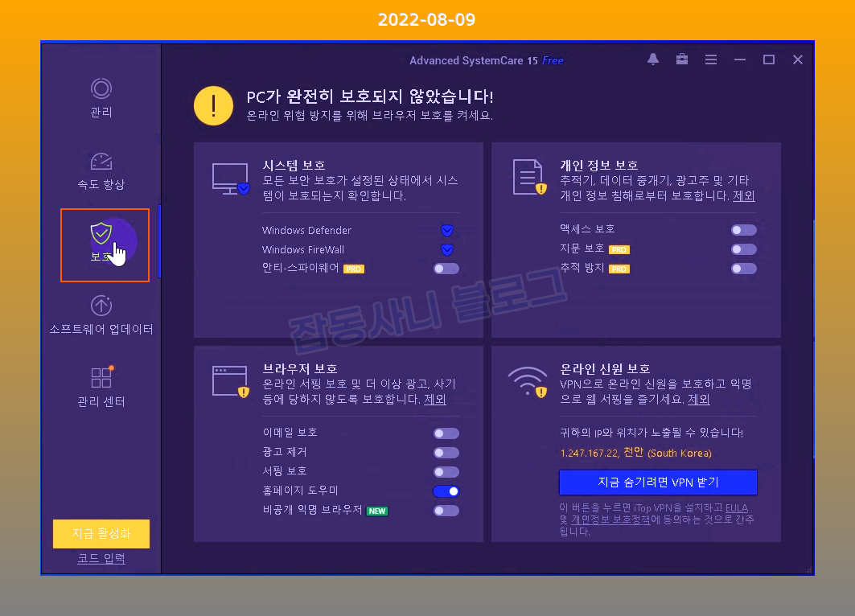Click the 브라우저 보호 heading
Image resolution: width=855 pixels, height=616 pixels.
coord(300,369)
